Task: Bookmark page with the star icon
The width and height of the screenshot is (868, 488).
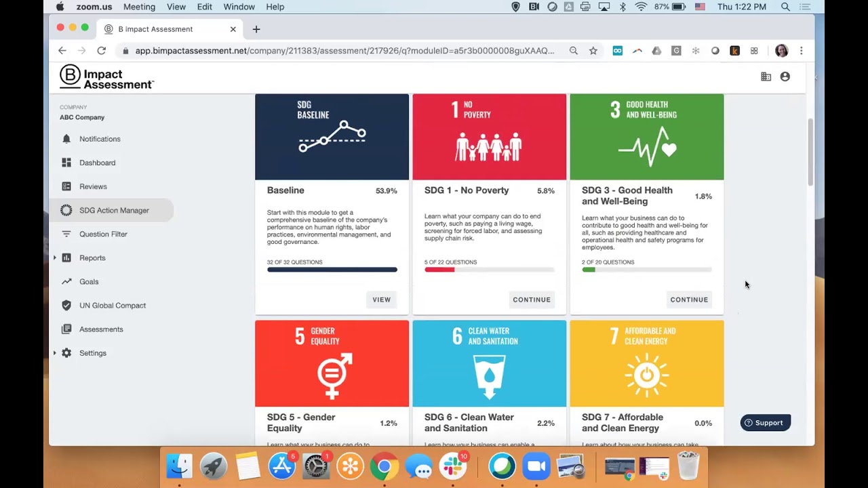Action: click(x=593, y=51)
